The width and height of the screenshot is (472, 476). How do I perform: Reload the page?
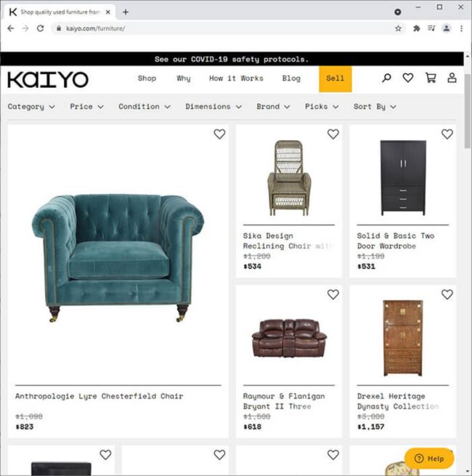coord(40,28)
